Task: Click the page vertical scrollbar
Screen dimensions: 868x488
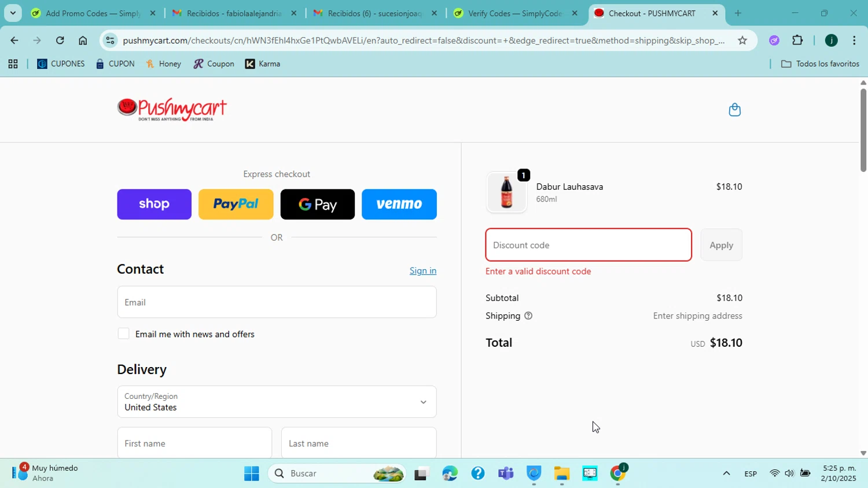Action: tap(863, 130)
